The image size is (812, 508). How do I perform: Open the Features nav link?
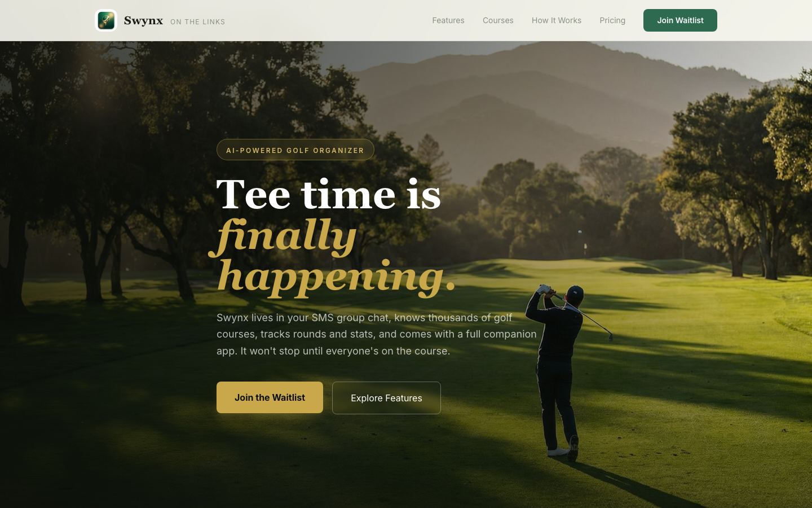point(448,20)
